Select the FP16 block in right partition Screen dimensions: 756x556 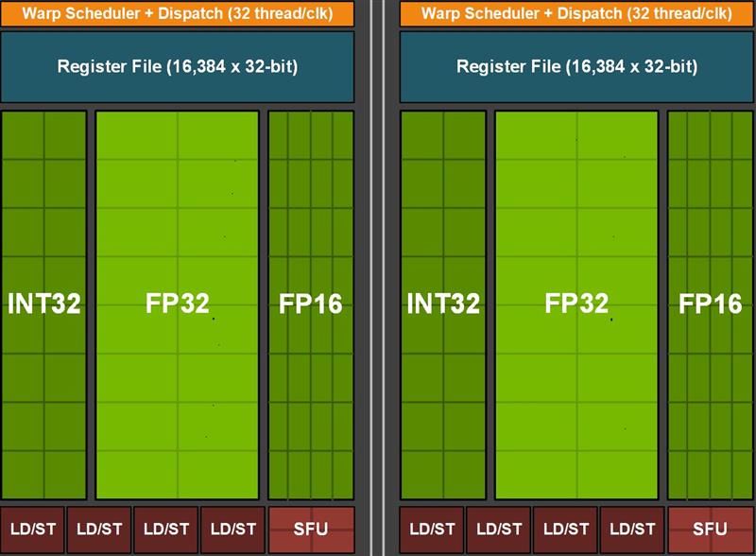pos(711,305)
